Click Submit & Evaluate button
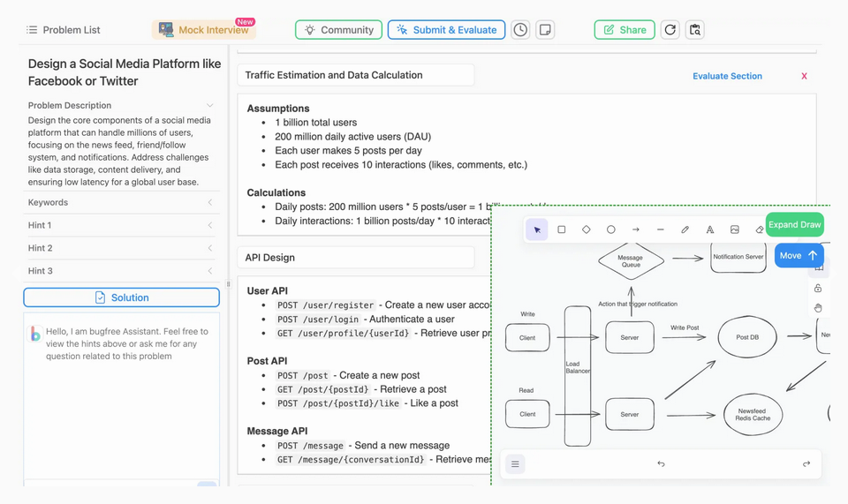The width and height of the screenshot is (848, 504). click(x=446, y=30)
